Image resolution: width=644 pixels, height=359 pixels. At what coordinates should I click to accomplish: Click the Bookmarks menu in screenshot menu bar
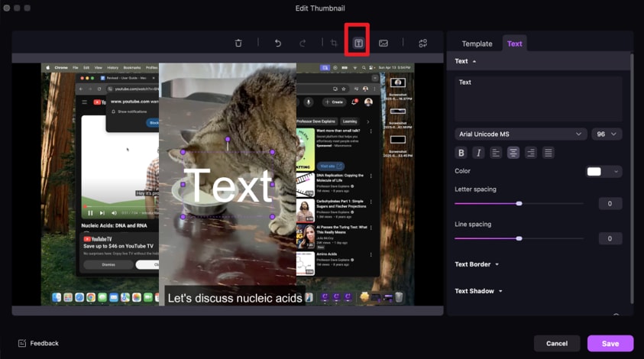[x=132, y=67]
